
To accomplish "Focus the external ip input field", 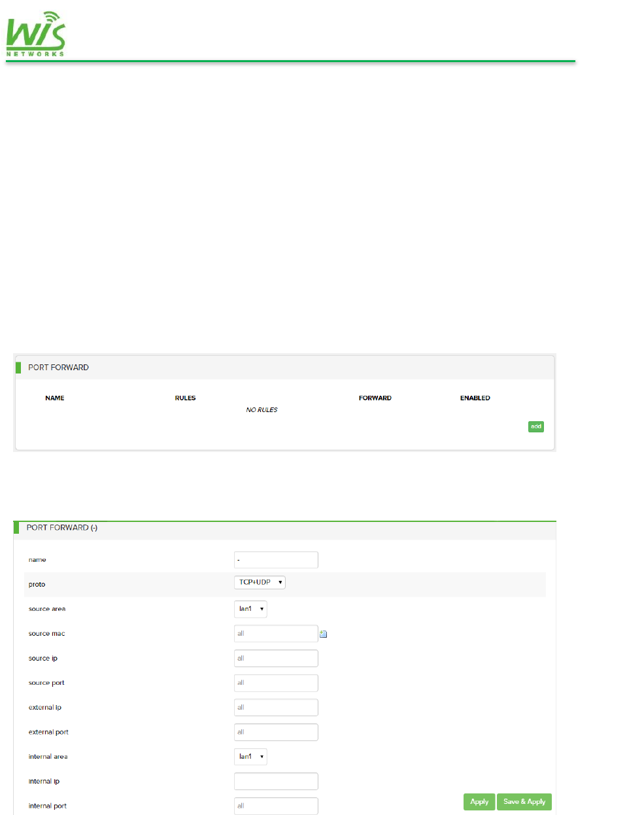I will pyautogui.click(x=276, y=708).
